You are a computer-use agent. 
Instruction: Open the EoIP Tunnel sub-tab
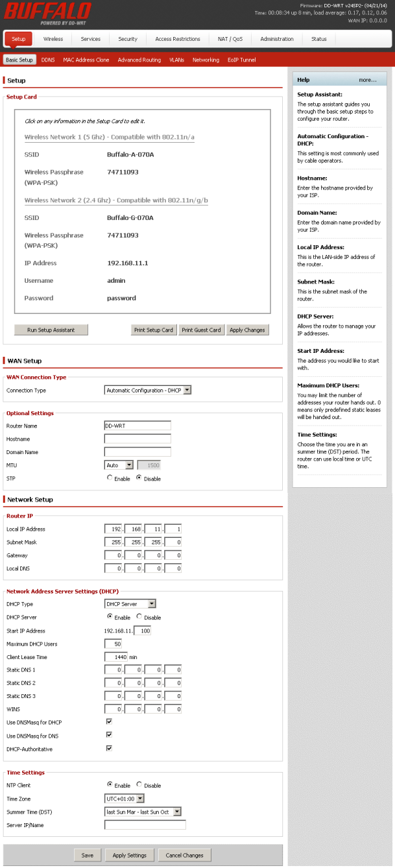tap(241, 60)
